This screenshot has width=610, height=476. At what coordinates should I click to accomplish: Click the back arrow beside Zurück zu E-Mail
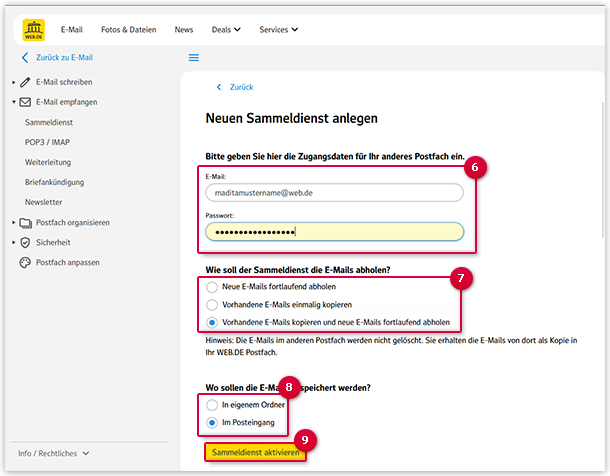pyautogui.click(x=25, y=58)
